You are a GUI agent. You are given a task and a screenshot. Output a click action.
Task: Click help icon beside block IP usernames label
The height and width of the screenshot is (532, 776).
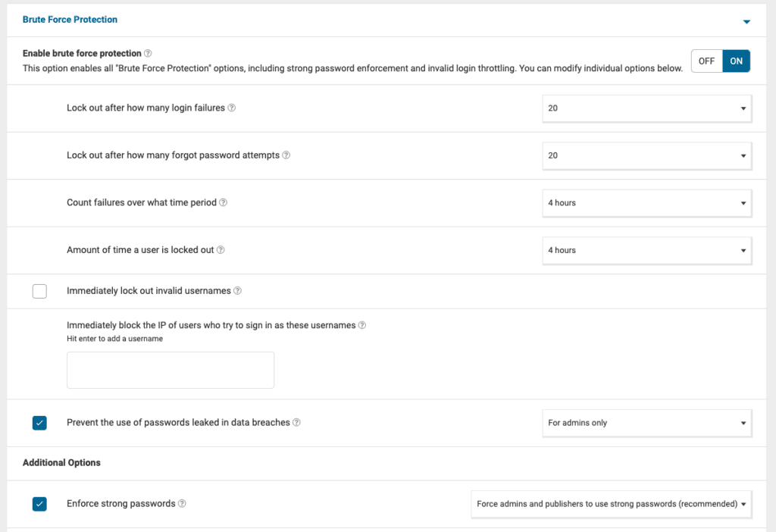tap(362, 326)
